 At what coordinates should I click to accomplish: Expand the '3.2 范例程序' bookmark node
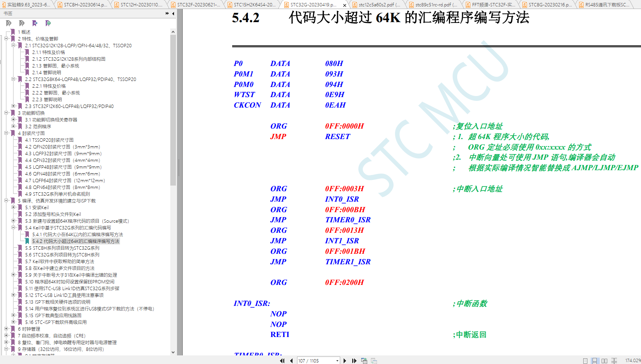(x=14, y=126)
